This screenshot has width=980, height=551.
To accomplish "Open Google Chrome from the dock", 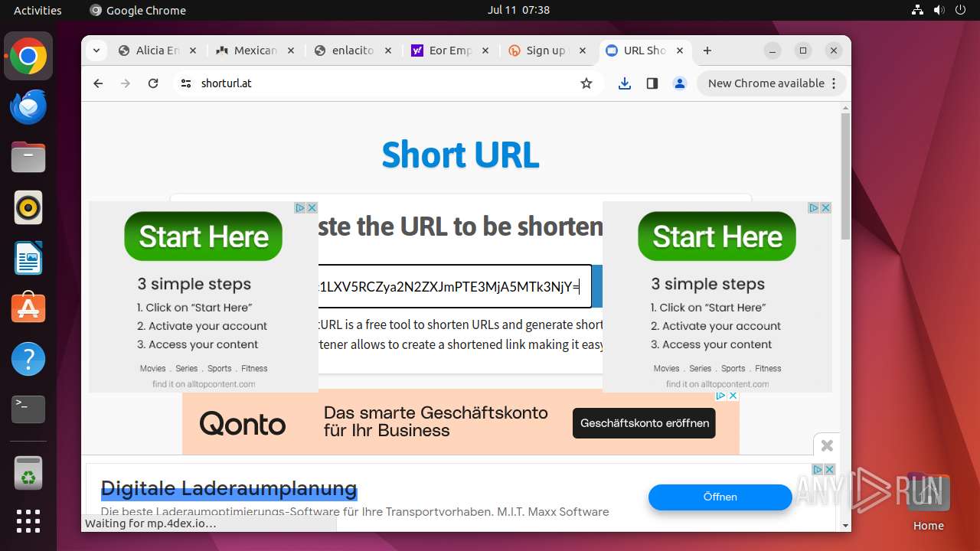I will pos(28,57).
